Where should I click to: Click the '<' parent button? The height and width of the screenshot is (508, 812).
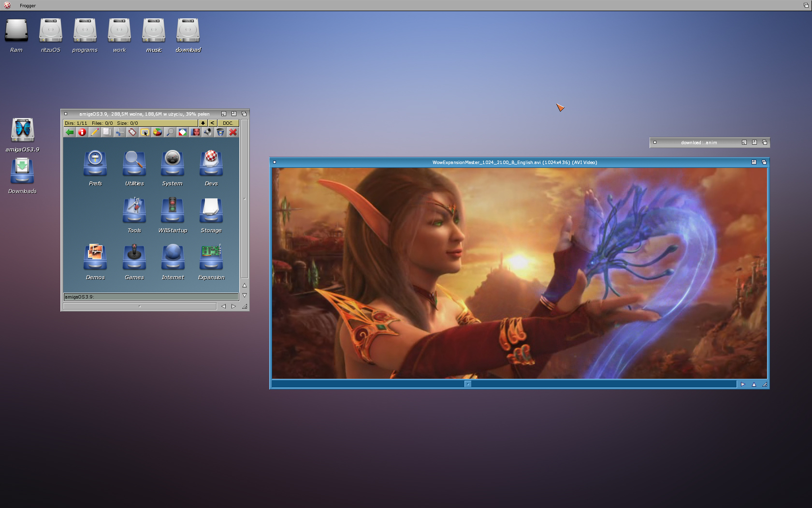point(212,123)
